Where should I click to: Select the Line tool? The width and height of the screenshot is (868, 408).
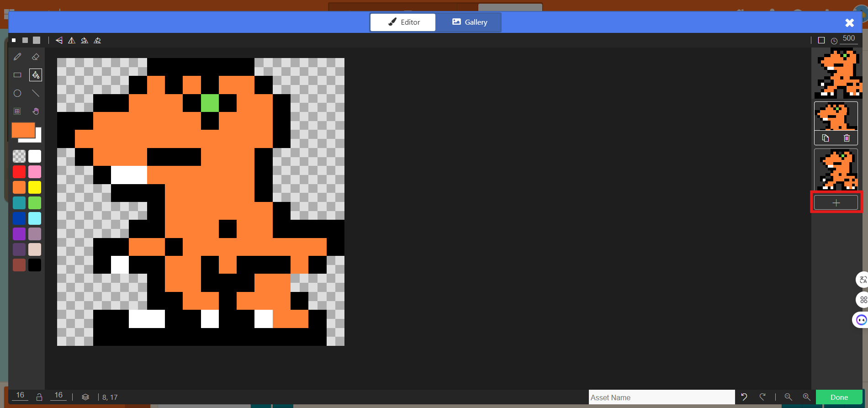[x=36, y=93]
